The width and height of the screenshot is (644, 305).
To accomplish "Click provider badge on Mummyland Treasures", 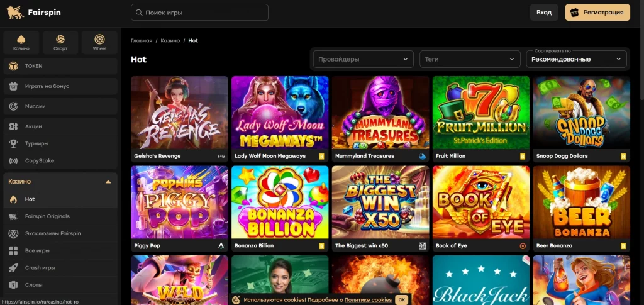I will pyautogui.click(x=423, y=157).
